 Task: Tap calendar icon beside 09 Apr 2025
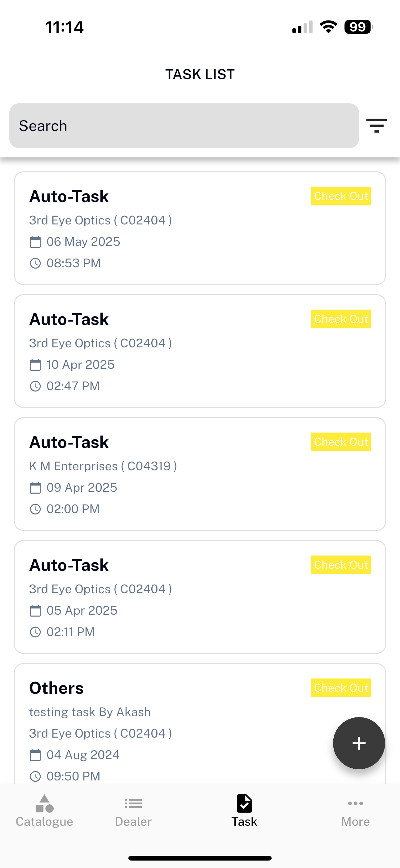coord(35,488)
